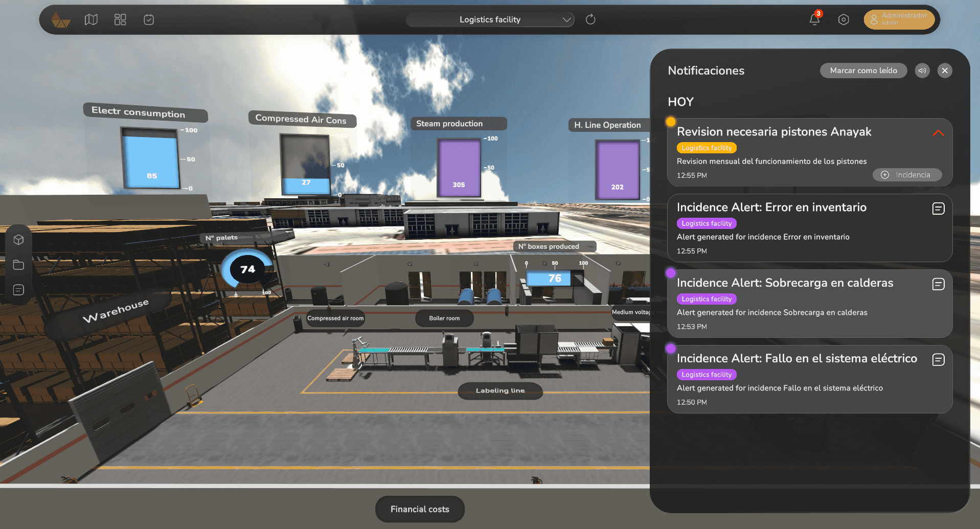980x529 pixels.
Task: Click the Electr consumption label
Action: (145, 112)
